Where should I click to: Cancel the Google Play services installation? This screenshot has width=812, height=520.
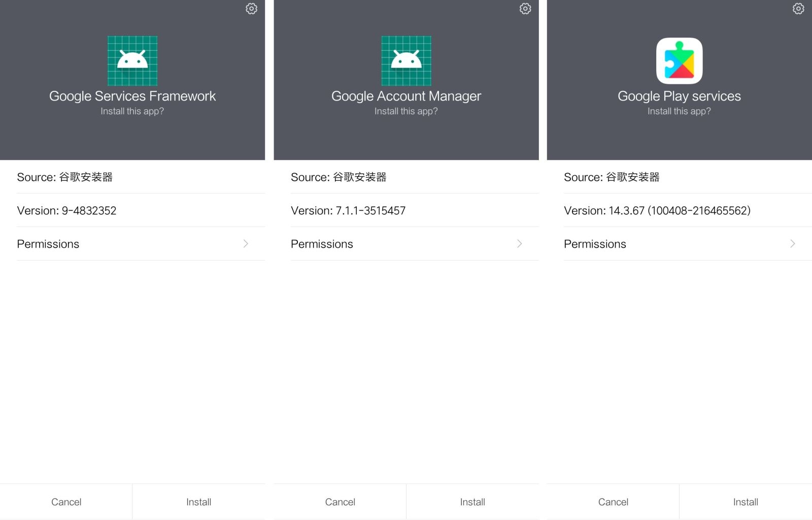[613, 501]
